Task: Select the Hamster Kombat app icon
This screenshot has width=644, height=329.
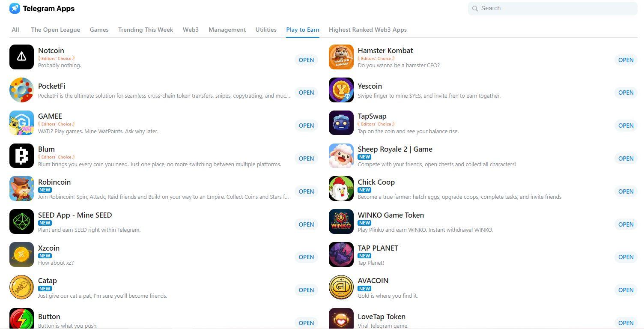Action: [341, 57]
